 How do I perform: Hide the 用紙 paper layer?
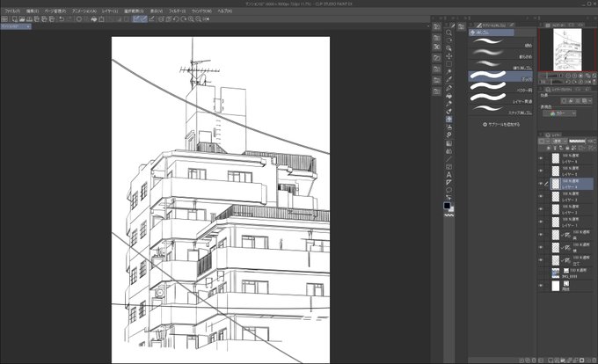pos(541,286)
